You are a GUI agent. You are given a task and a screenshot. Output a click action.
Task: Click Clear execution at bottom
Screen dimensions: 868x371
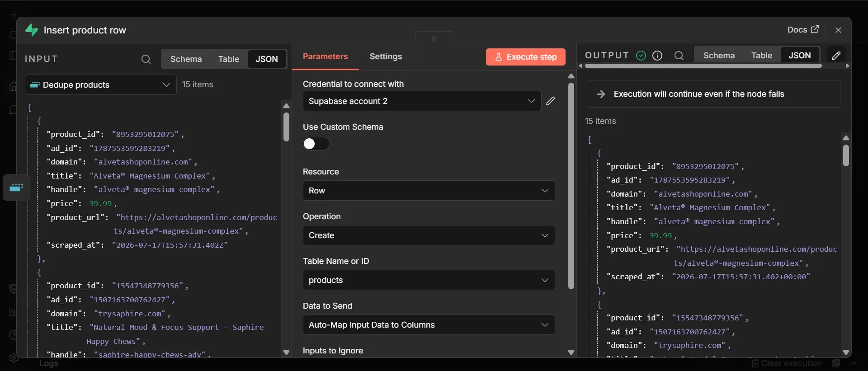click(x=786, y=363)
